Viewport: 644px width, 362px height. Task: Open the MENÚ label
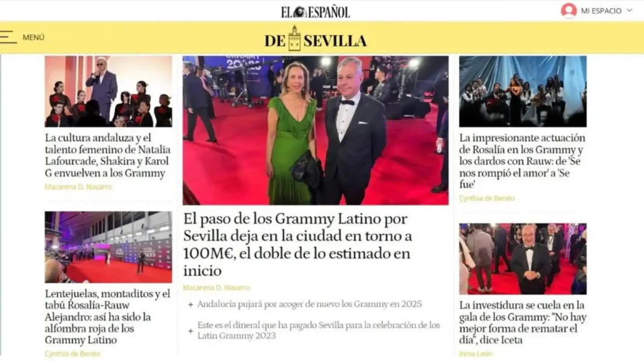[33, 37]
